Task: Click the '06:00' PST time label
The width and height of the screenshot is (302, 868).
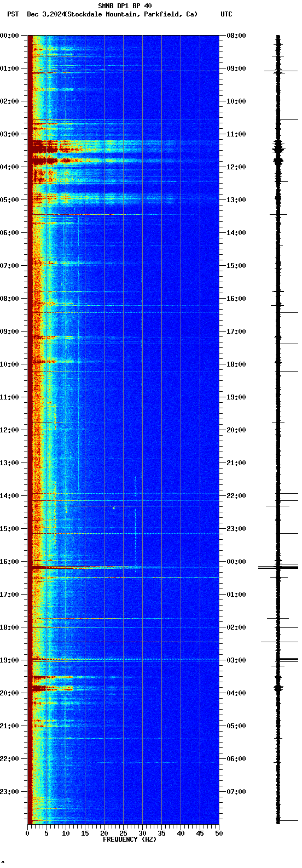Action: [9, 233]
